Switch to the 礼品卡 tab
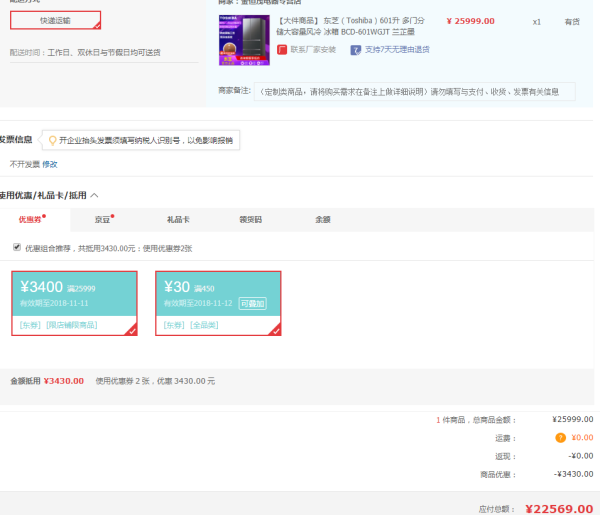 click(178, 220)
